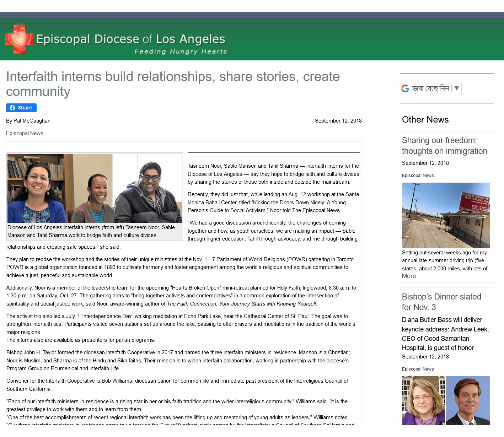
Task: Click the photo caption about Tasneem Noor
Action: tap(91, 231)
